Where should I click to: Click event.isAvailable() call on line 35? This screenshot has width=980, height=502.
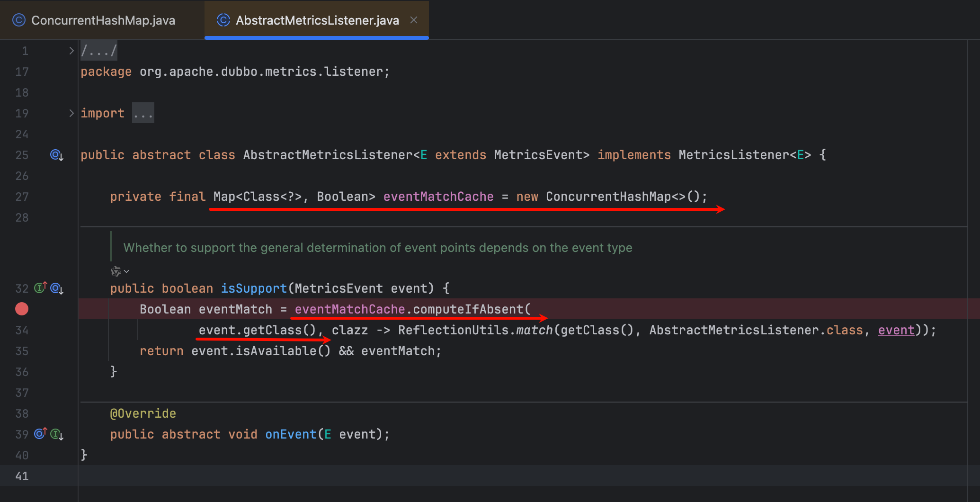click(x=261, y=351)
